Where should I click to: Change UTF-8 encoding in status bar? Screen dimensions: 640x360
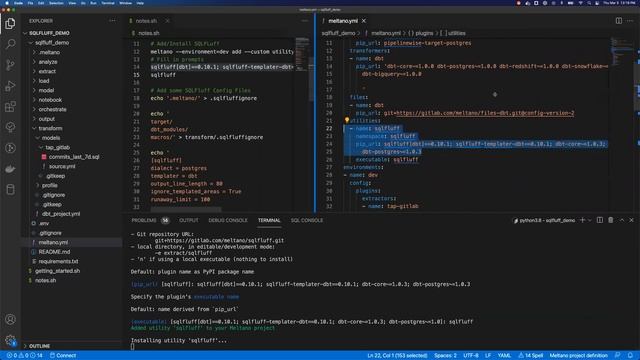(x=471, y=356)
